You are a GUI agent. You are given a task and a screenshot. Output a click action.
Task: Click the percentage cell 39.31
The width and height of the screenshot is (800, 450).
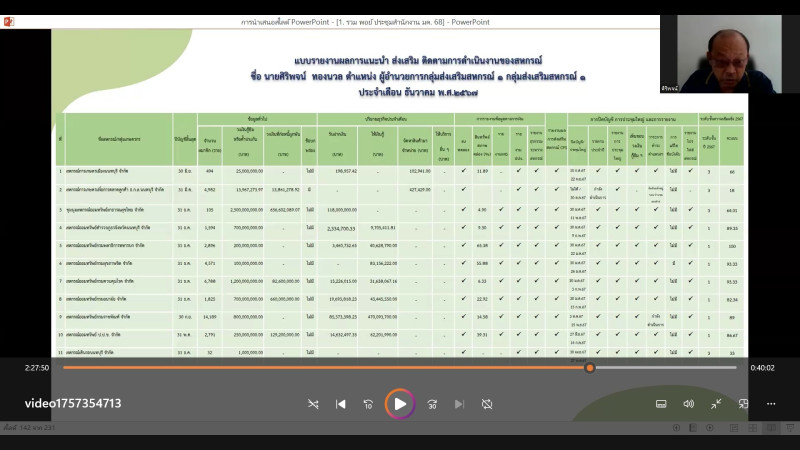coord(482,335)
